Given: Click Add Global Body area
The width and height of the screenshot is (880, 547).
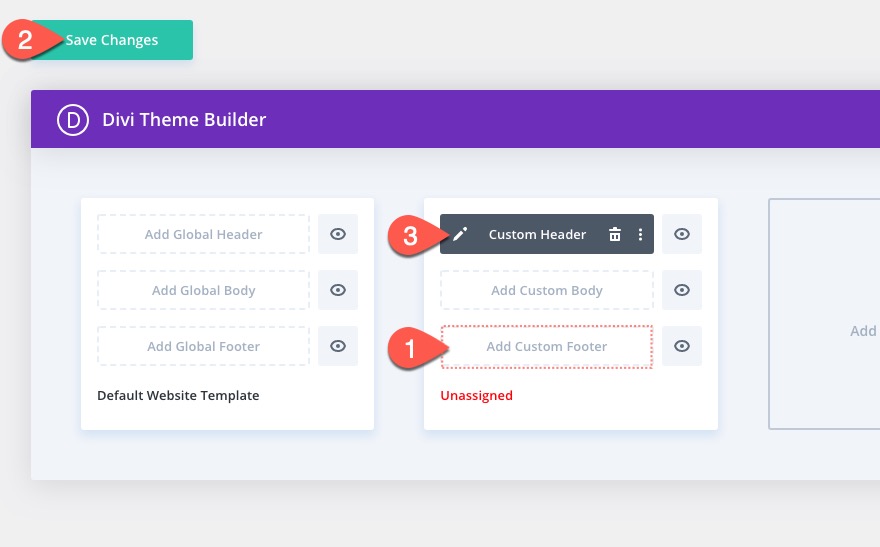Looking at the screenshot, I should pos(203,290).
